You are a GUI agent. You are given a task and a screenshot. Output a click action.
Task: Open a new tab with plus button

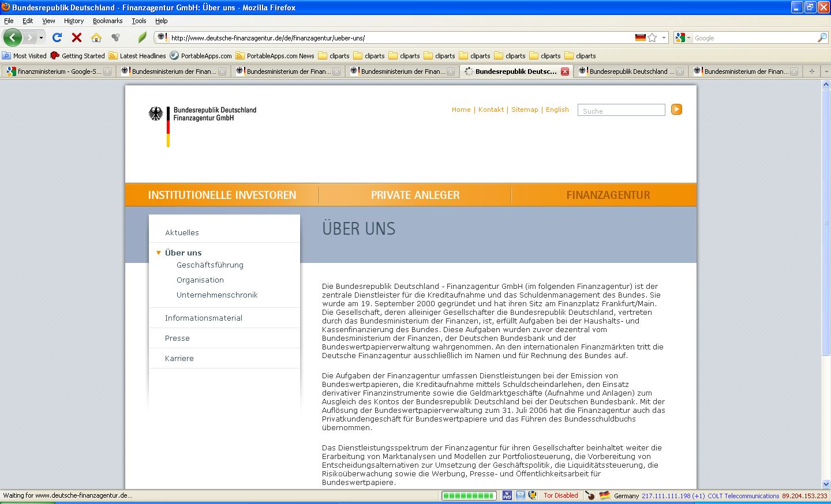tap(812, 72)
